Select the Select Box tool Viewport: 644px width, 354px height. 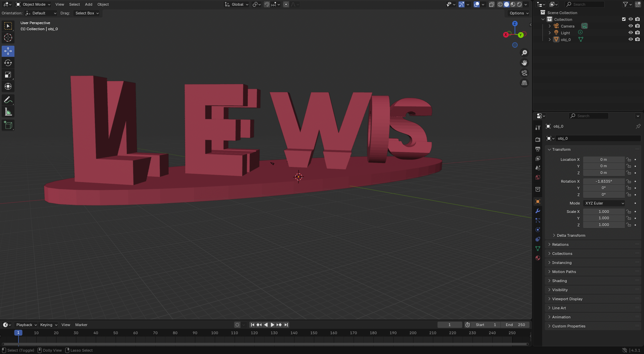pyautogui.click(x=8, y=26)
